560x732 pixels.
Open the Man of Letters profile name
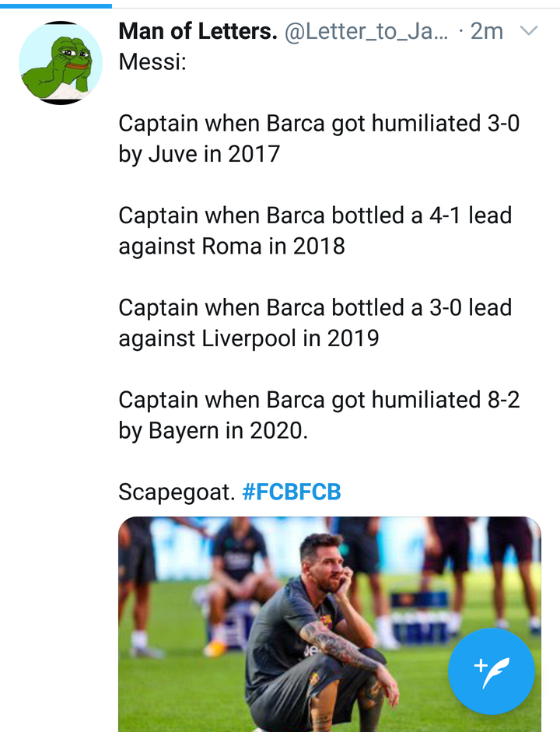198,32
